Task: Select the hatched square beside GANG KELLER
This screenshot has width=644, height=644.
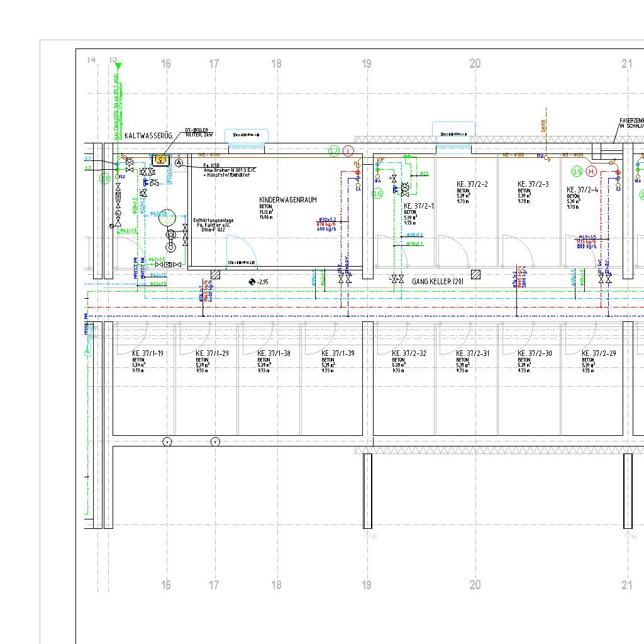Action: (476, 274)
